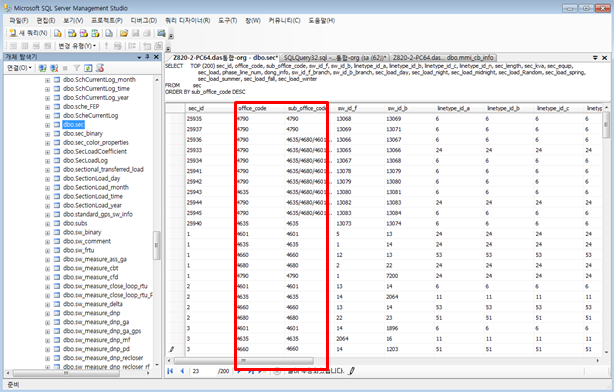614x392 pixels.
Task: Go to the previous record in grid navigator
Action: 182,371
